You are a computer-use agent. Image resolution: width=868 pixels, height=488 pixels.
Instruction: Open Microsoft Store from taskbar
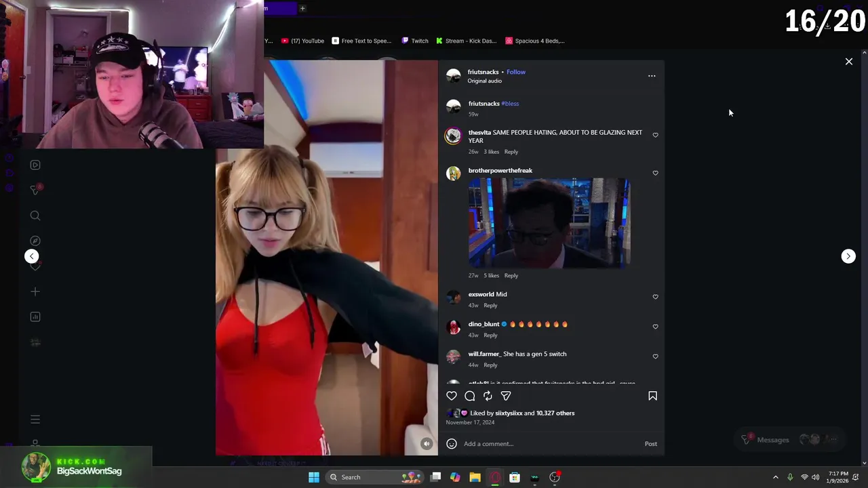(x=515, y=477)
